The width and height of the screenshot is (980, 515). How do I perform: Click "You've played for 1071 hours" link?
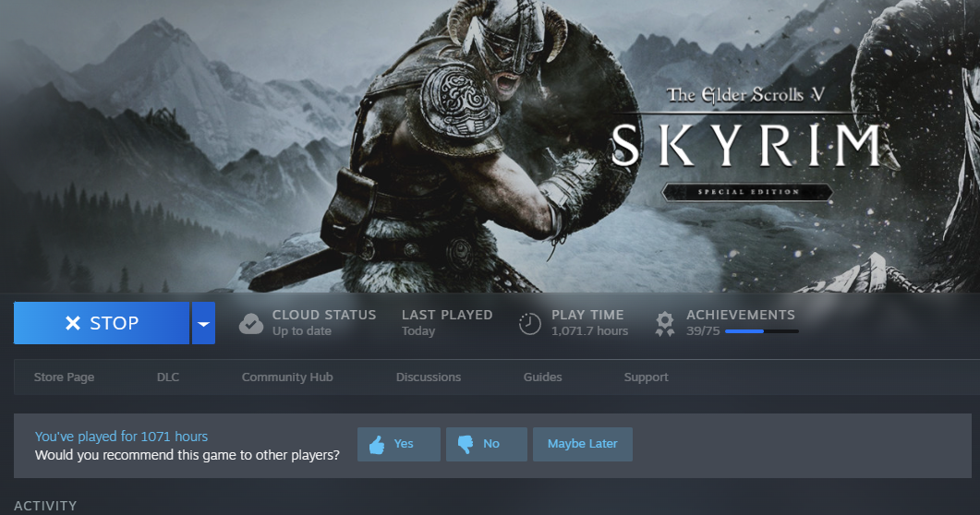coord(121,437)
